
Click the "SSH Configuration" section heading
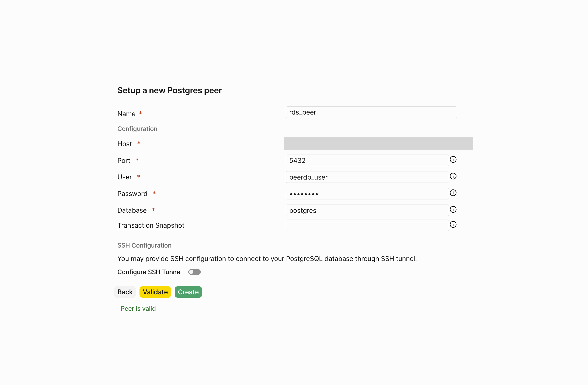[144, 245]
